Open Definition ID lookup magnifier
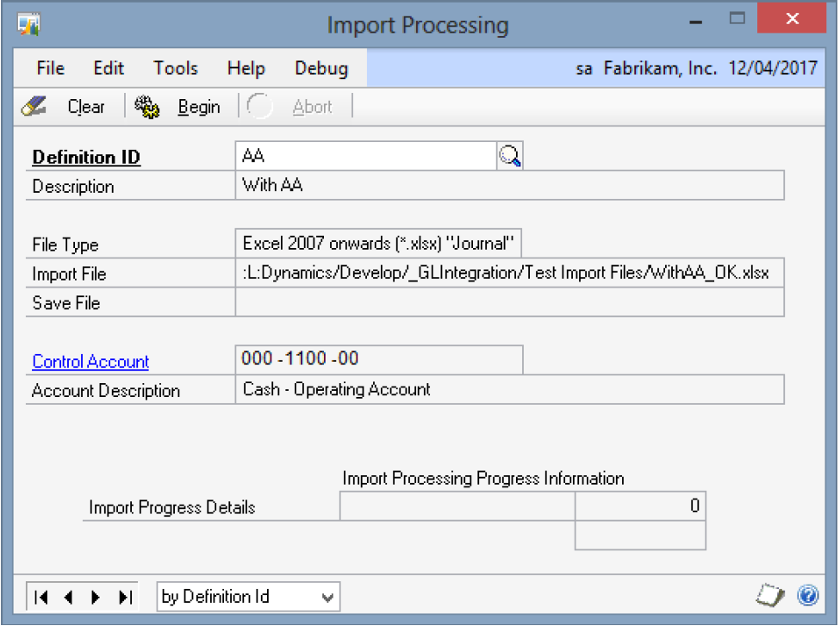The width and height of the screenshot is (840, 626). click(x=510, y=156)
